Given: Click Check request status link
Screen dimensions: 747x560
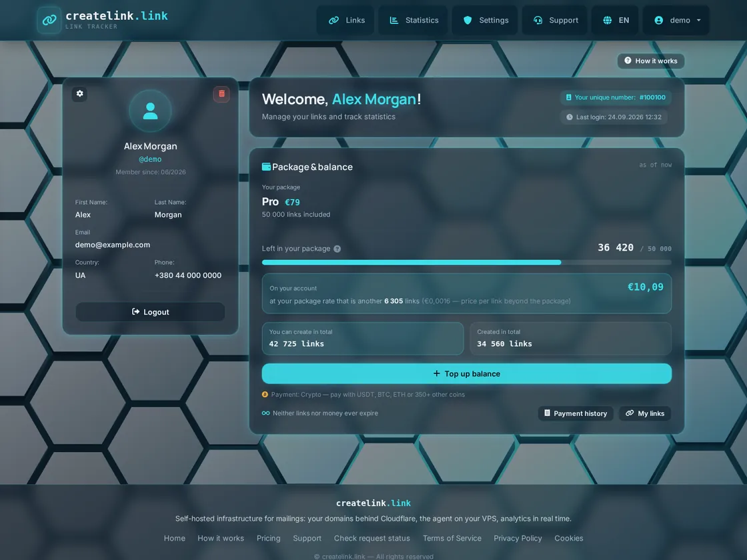Looking at the screenshot, I should coord(371,538).
